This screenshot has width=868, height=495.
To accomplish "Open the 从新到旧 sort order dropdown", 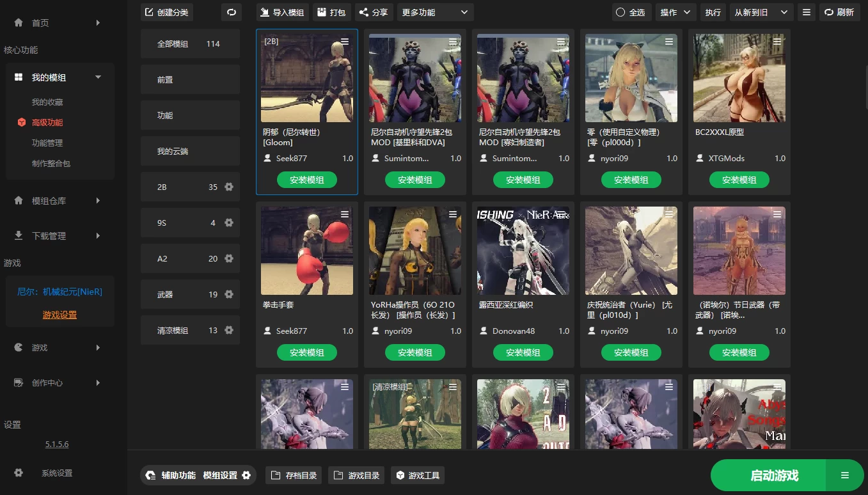I will click(761, 12).
